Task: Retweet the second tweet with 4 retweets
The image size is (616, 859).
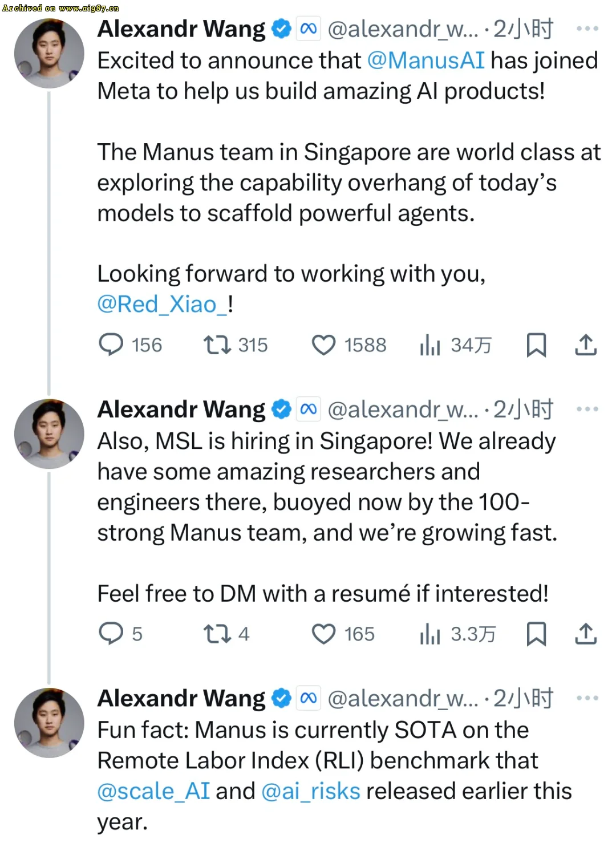Action: (x=217, y=633)
